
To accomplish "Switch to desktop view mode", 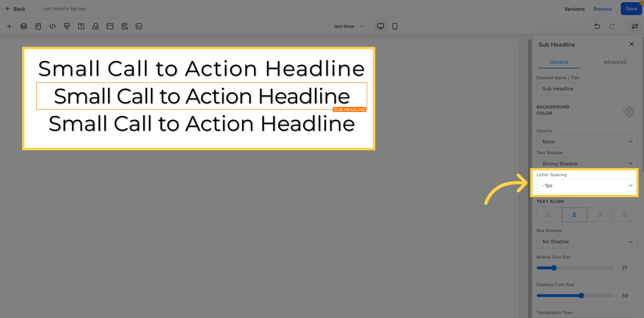I will coord(380,26).
